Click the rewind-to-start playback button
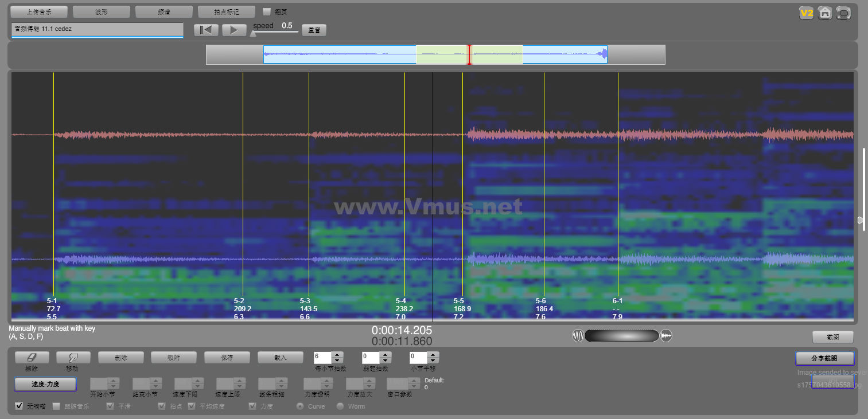 pos(206,30)
